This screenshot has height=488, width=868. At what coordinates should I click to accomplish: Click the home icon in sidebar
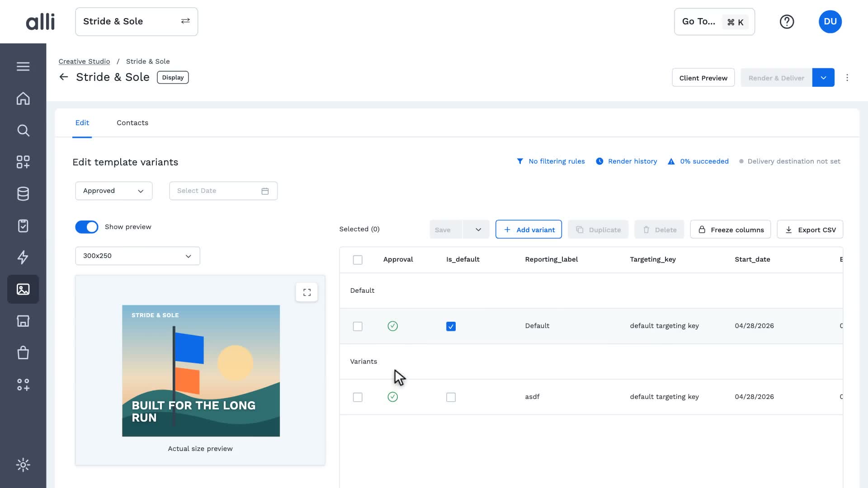pos(23,99)
